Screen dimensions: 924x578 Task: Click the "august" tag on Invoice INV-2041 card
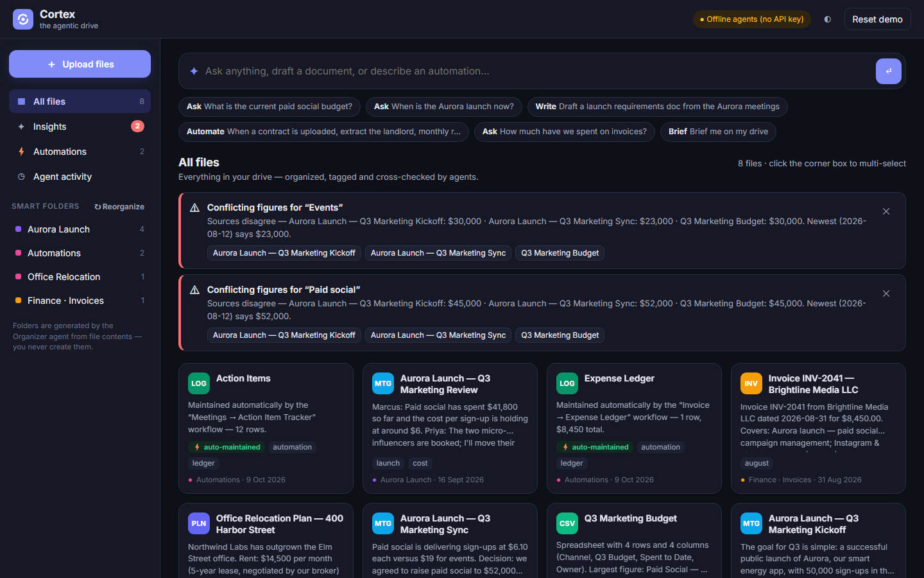tap(757, 463)
